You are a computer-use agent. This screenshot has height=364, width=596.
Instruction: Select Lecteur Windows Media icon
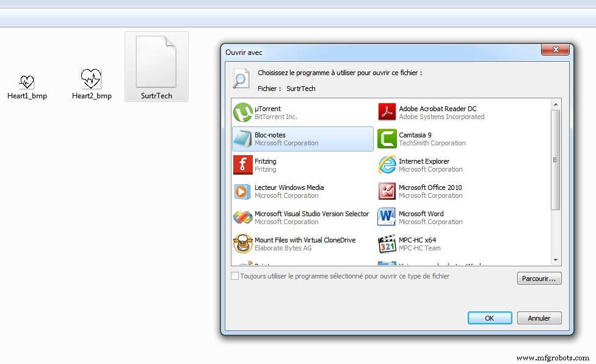click(x=243, y=192)
